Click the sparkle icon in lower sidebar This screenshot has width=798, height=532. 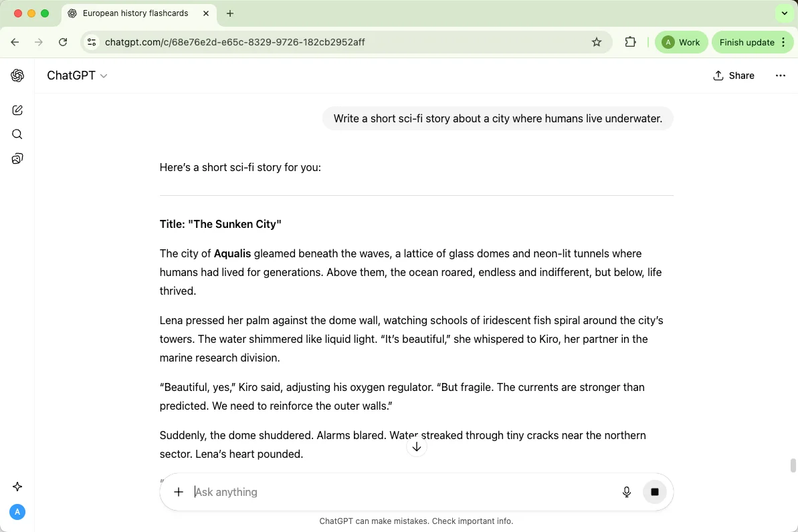pos(17,487)
